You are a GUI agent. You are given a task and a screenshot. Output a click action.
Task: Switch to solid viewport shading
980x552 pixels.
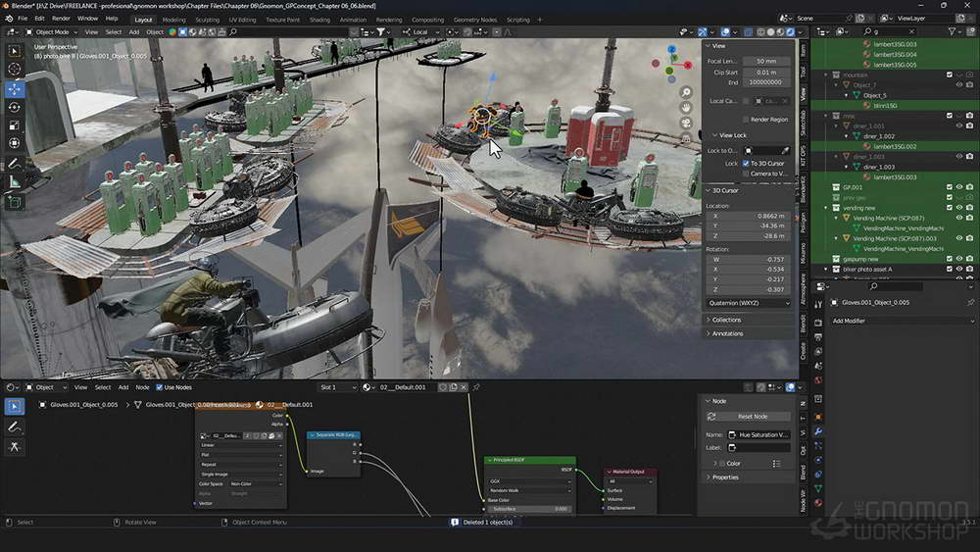tap(770, 32)
